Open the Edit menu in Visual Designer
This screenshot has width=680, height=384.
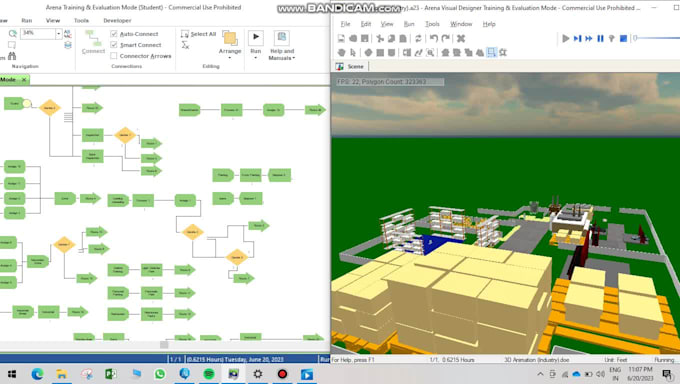coord(366,24)
